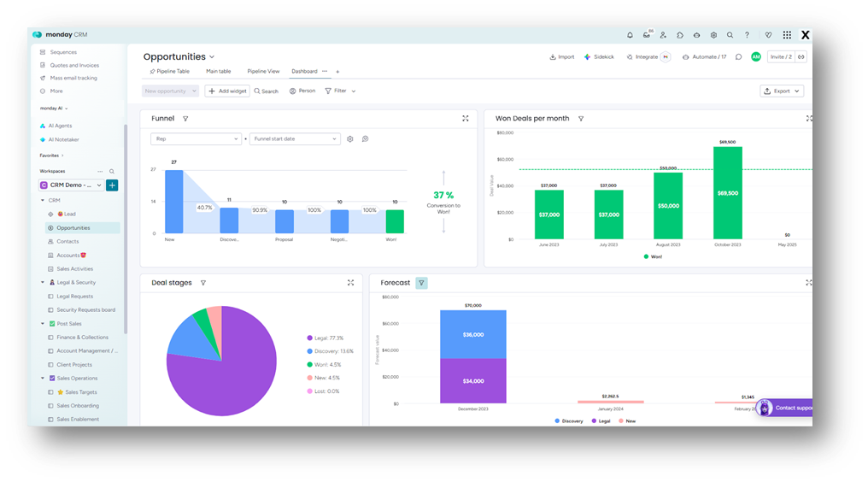Click the monday CRM logo
Viewport: 868px width, 482px height.
point(60,34)
